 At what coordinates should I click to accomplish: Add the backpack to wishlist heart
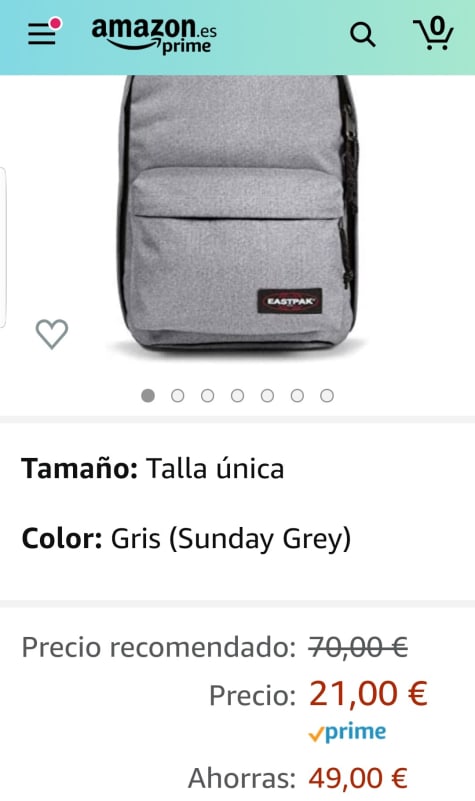pyautogui.click(x=52, y=334)
